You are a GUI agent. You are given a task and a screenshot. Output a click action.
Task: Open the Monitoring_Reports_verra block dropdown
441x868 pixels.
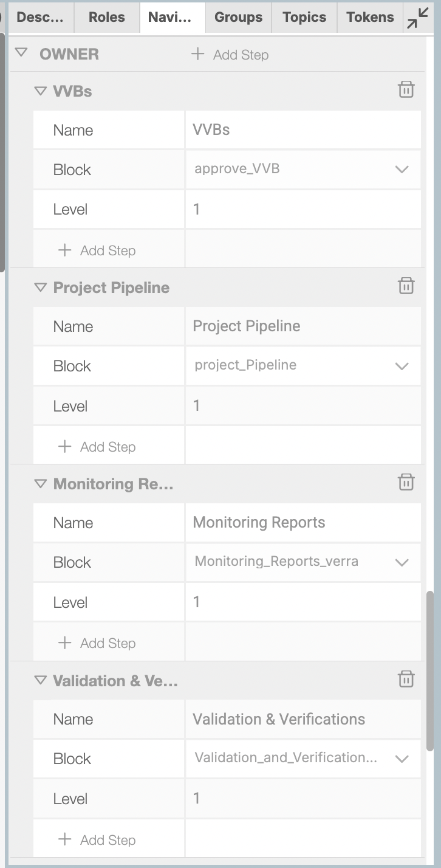[x=303, y=562]
